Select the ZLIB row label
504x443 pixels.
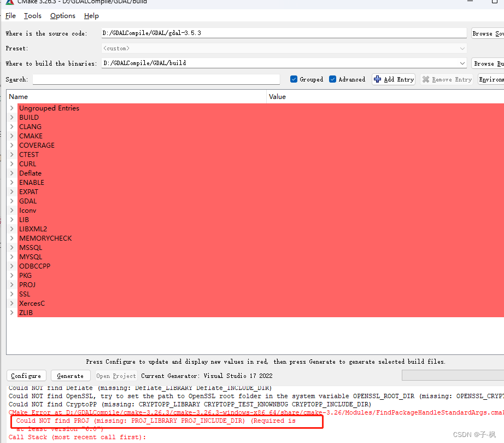coord(26,313)
